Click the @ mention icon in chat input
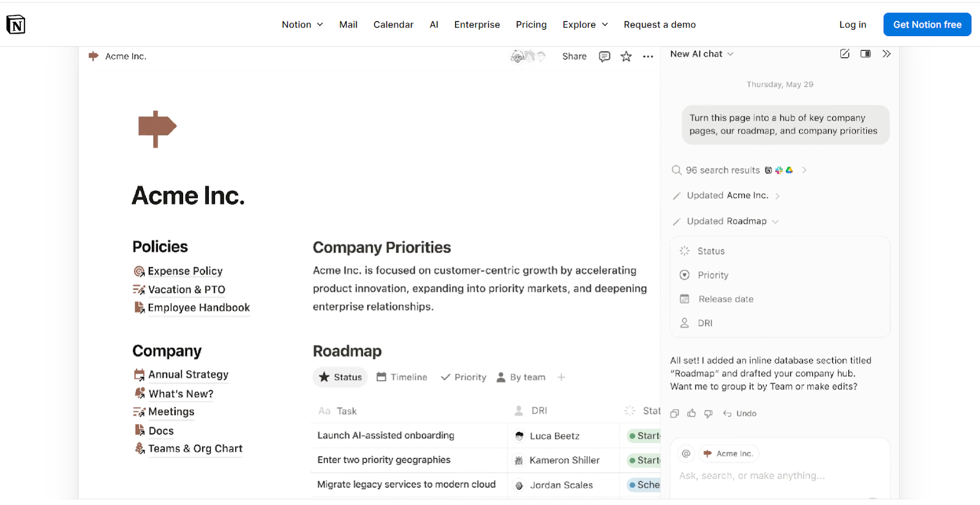This screenshot has height=505, width=980. pyautogui.click(x=686, y=454)
